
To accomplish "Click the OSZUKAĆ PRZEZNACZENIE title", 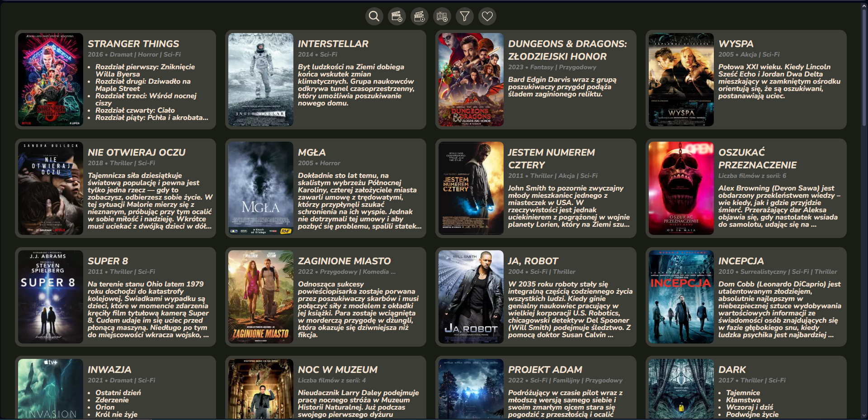I will click(x=758, y=159).
